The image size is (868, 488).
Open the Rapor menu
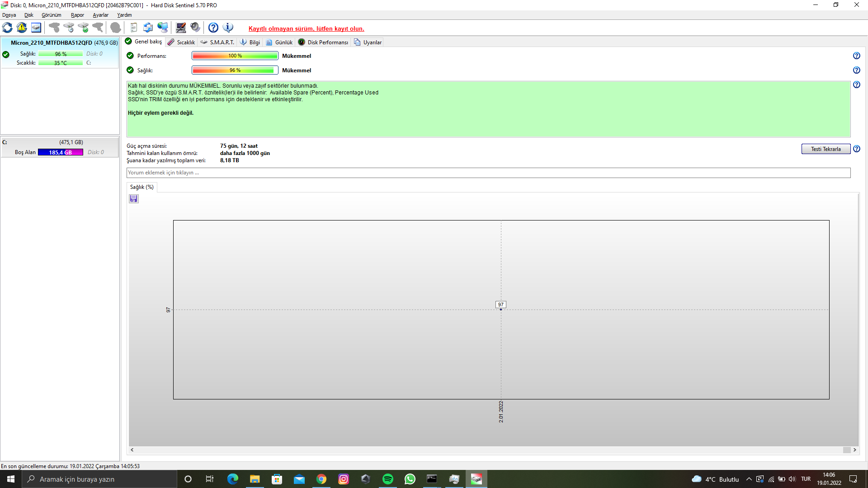77,15
